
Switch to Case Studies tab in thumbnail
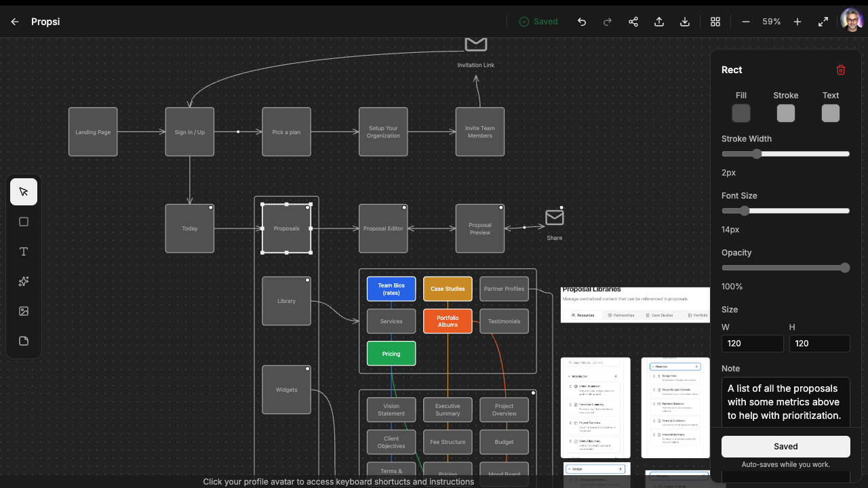click(x=659, y=315)
